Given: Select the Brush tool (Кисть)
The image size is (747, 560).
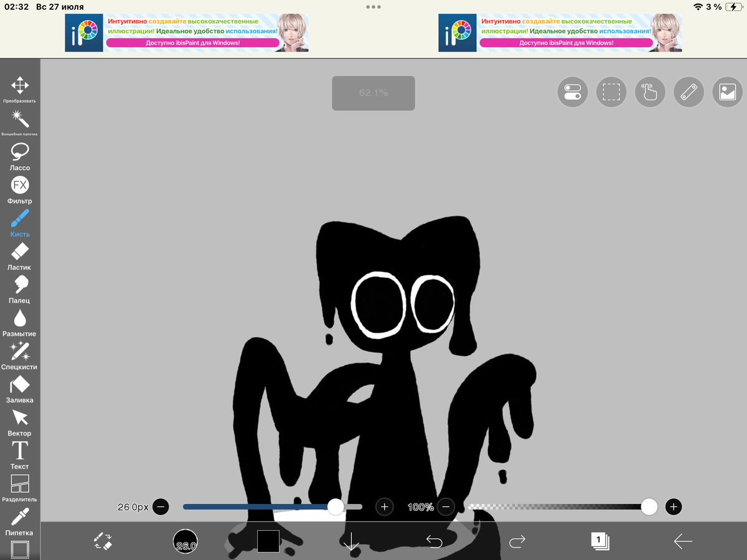Looking at the screenshot, I should (20, 223).
